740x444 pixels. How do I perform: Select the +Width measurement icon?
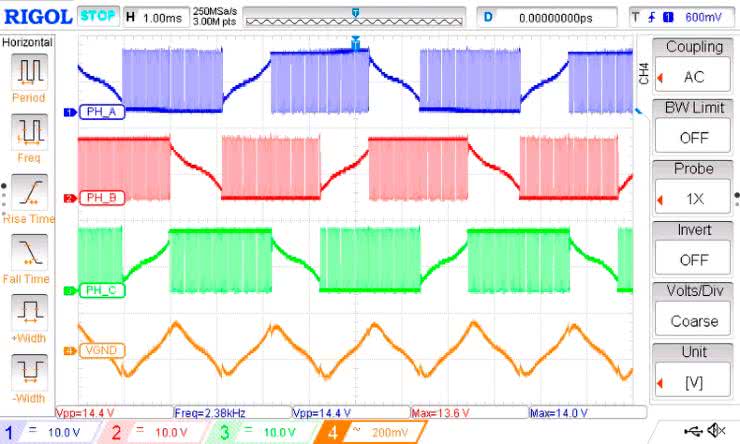click(29, 312)
